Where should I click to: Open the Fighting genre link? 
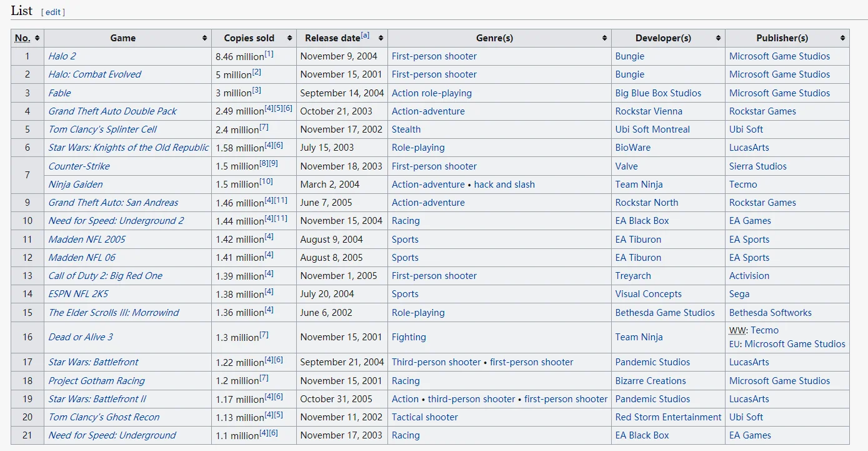(409, 337)
